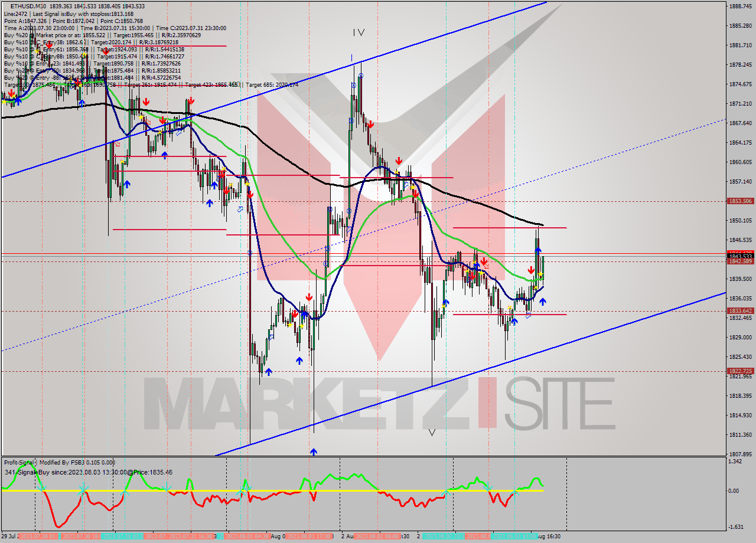Screen dimensions: 756x543
Task: Click the Target:1875.484 R/R:1.85853211 line
Action: pyautogui.click(x=92, y=70)
